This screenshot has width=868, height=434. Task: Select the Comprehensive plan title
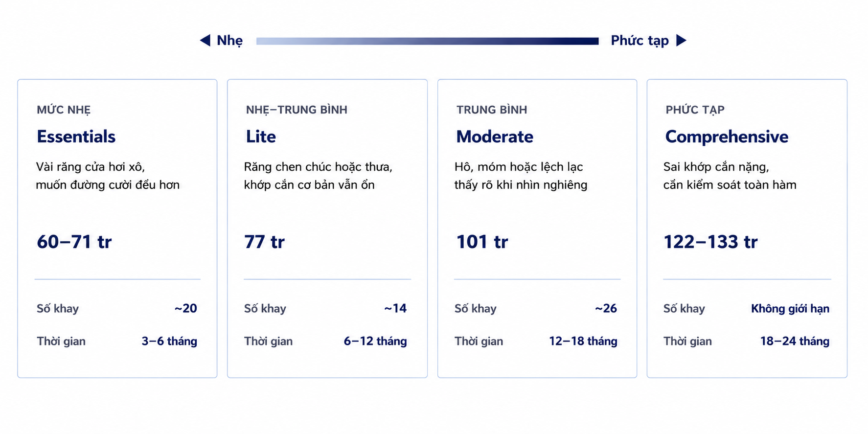click(x=727, y=137)
